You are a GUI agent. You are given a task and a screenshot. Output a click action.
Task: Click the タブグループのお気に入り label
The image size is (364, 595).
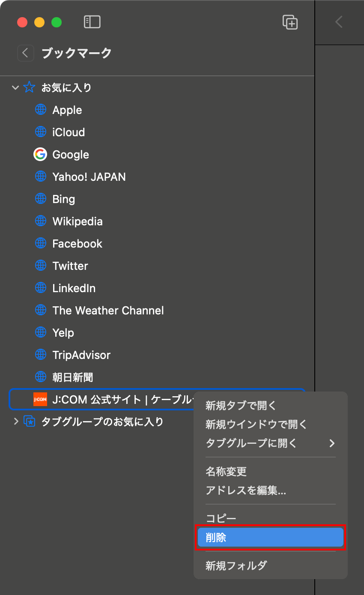pos(102,422)
